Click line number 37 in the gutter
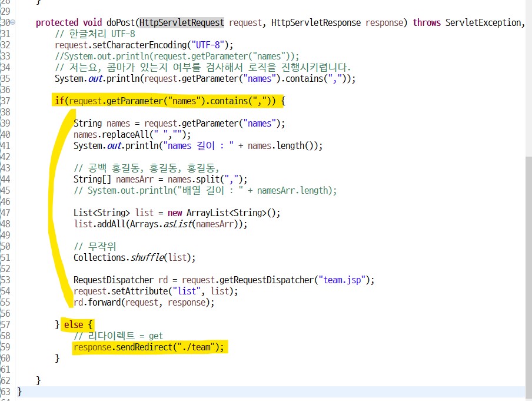 point(5,101)
